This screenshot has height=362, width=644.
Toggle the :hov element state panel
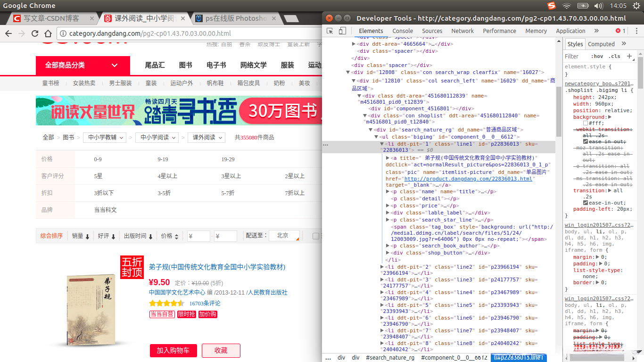(598, 57)
